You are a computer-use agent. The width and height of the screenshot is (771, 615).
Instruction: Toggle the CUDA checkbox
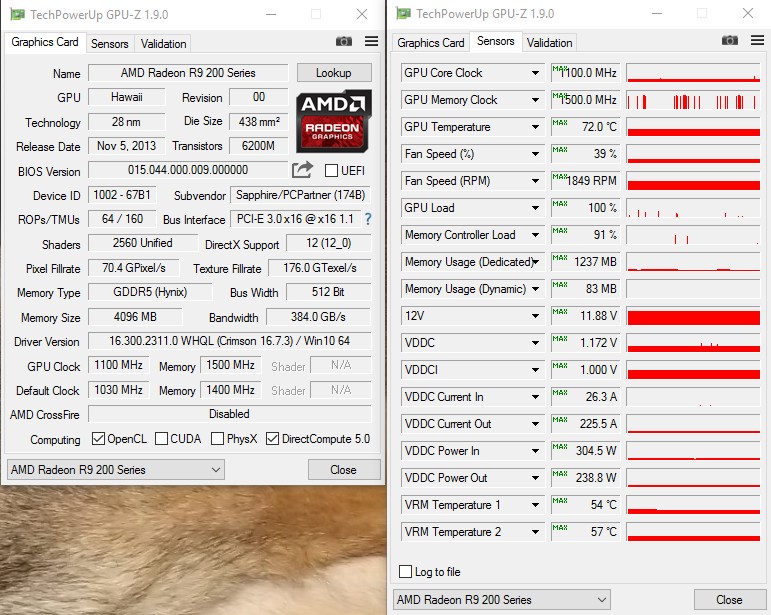tap(161, 439)
